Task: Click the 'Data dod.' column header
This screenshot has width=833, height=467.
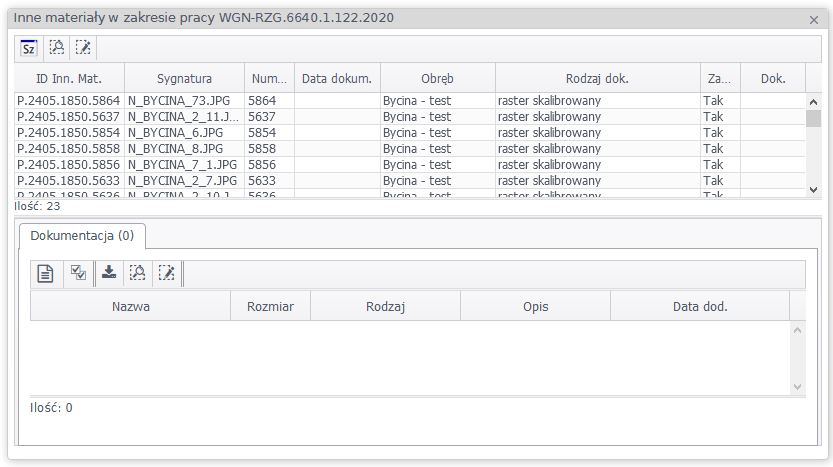Action: [699, 306]
